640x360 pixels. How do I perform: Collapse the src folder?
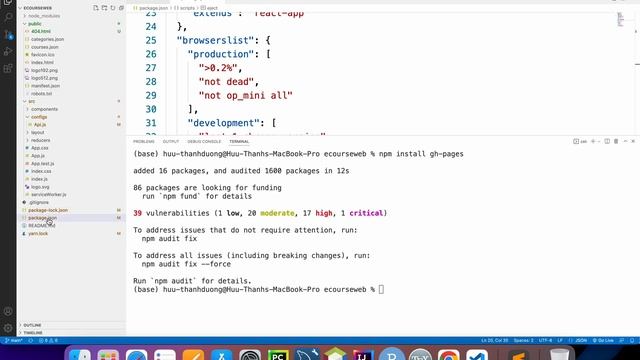click(32, 101)
